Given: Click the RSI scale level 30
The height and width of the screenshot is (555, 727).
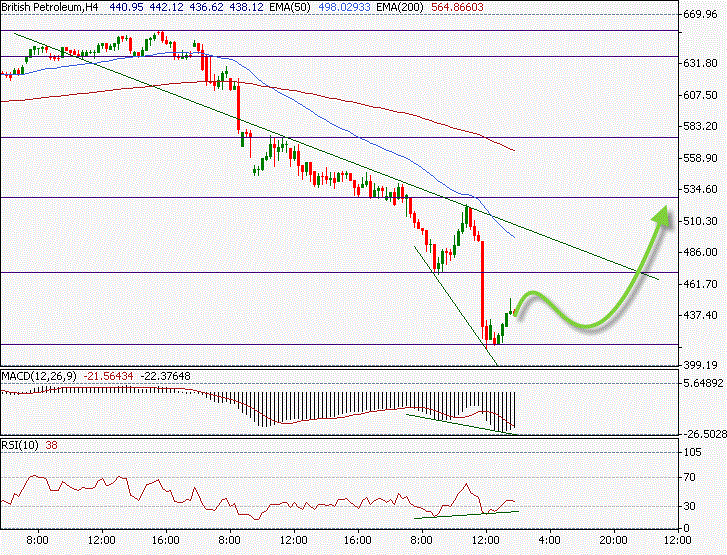Looking at the screenshot, I should coord(689,506).
